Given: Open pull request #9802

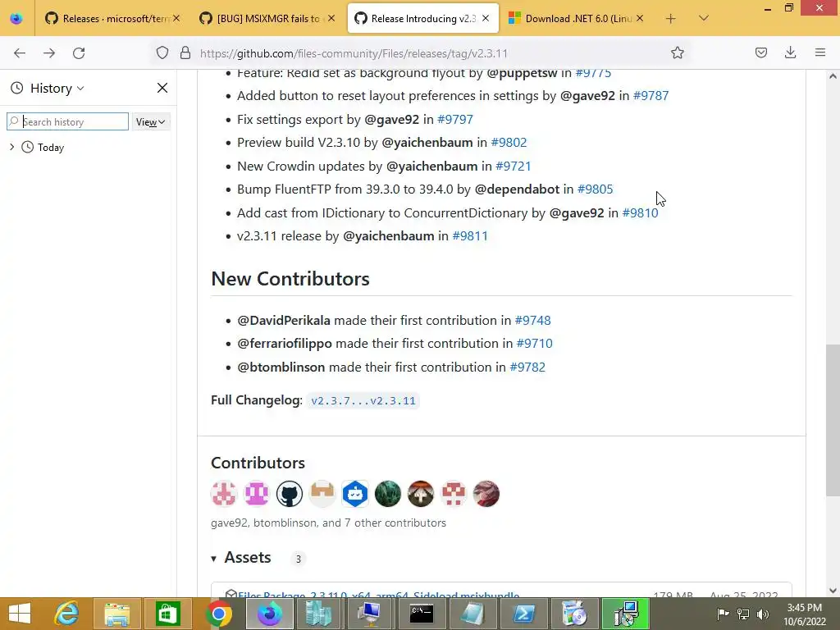Looking at the screenshot, I should pos(509,143).
